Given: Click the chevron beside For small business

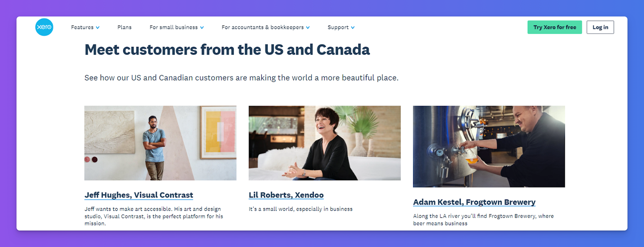Looking at the screenshot, I should (x=202, y=27).
